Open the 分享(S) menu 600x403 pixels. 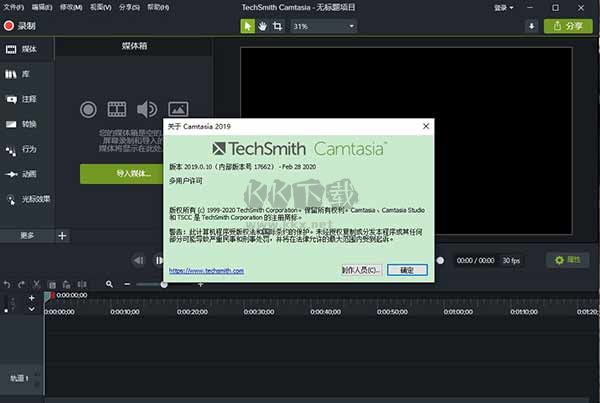(x=129, y=7)
